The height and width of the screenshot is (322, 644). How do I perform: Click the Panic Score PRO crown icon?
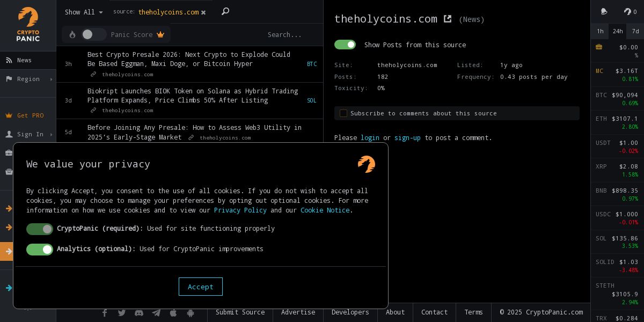160,34
